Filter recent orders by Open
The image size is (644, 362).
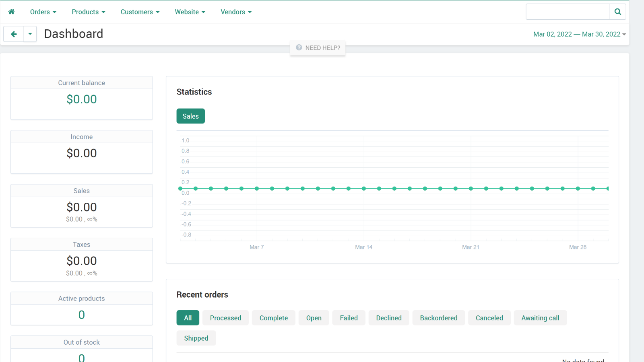(314, 318)
